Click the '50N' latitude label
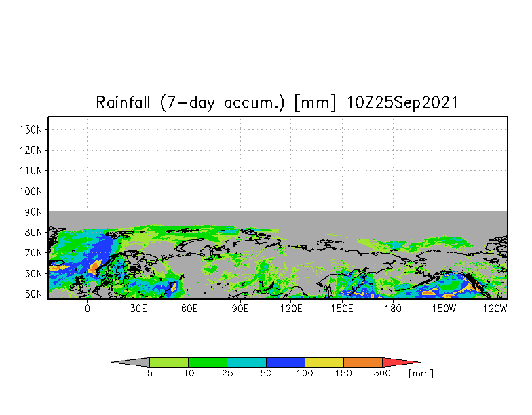The image size is (532, 415). tap(33, 294)
